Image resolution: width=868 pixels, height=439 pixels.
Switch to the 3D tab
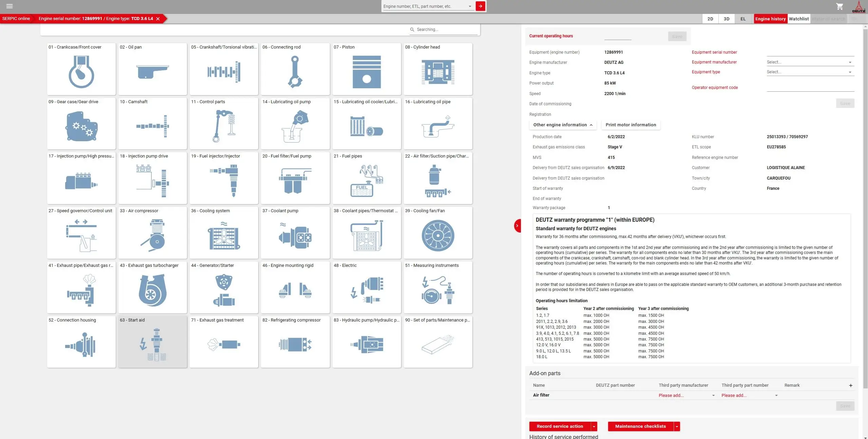[x=726, y=19]
